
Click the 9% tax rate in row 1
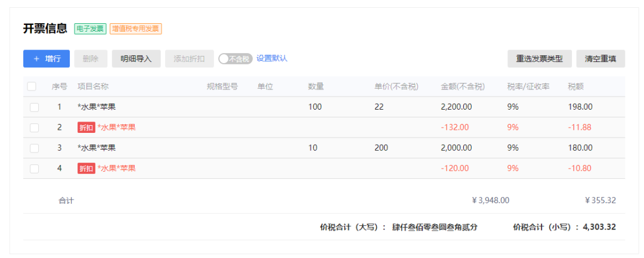pos(513,107)
